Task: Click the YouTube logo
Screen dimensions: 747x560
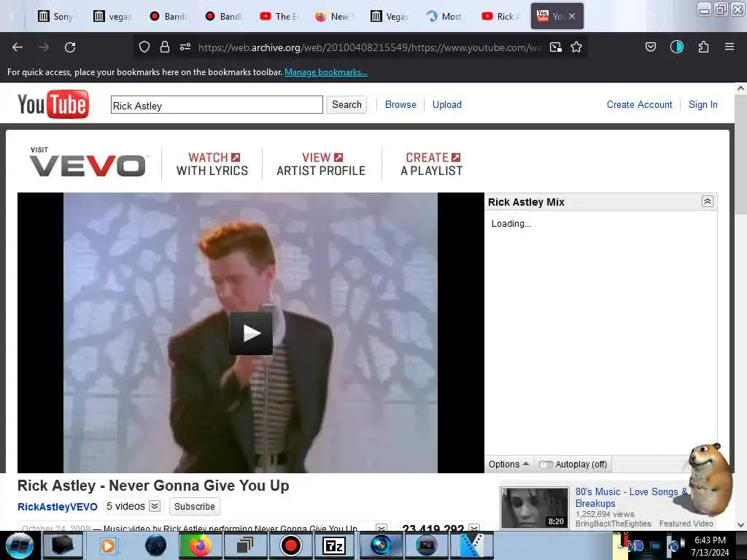Action: pos(53,104)
